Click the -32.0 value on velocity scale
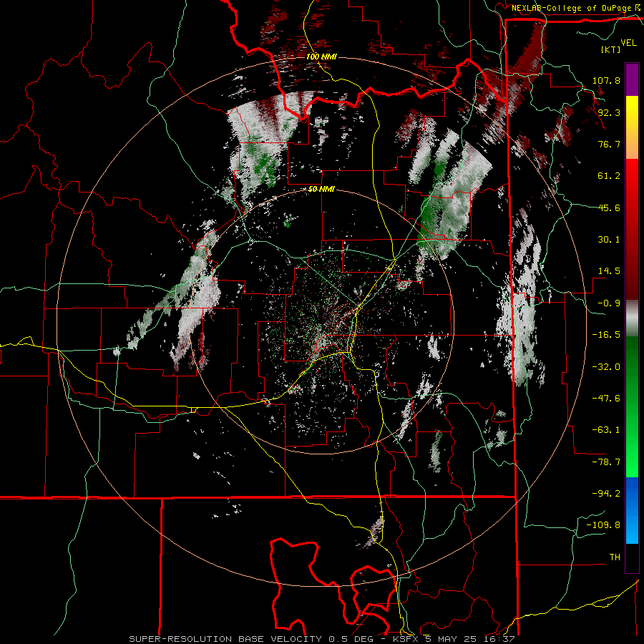Viewport: 644px width, 644px height. (606, 367)
